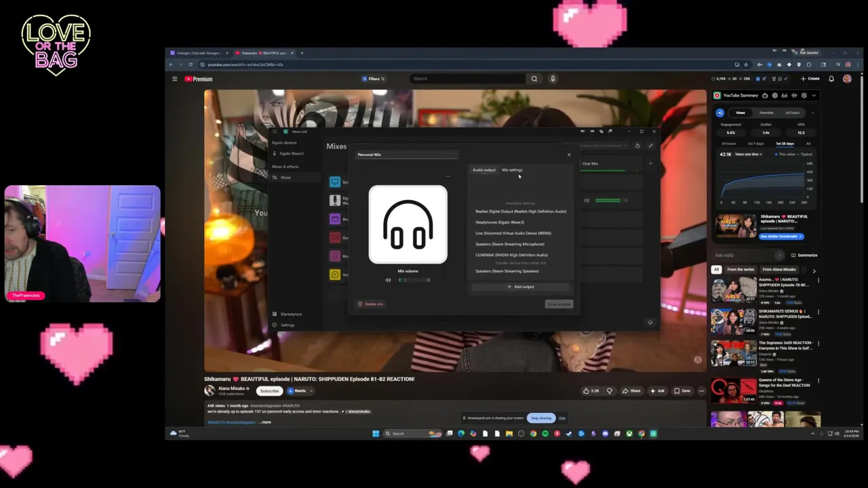This screenshot has width=868, height=488.
Task: Open the YouTube account avatar menu
Action: click(847, 79)
